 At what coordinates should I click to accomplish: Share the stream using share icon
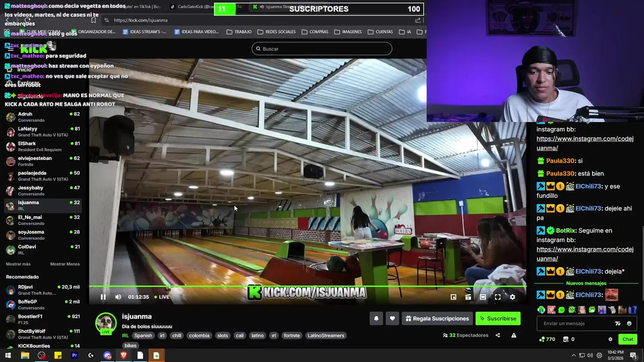(x=498, y=335)
